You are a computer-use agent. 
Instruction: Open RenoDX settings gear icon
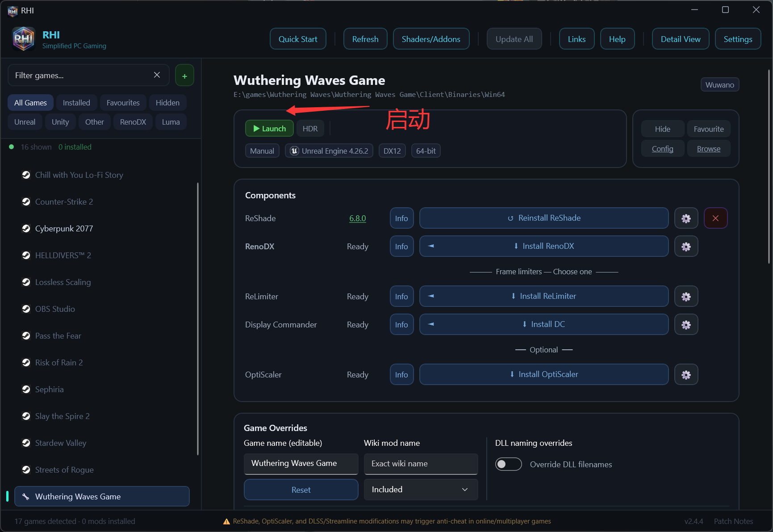686,247
